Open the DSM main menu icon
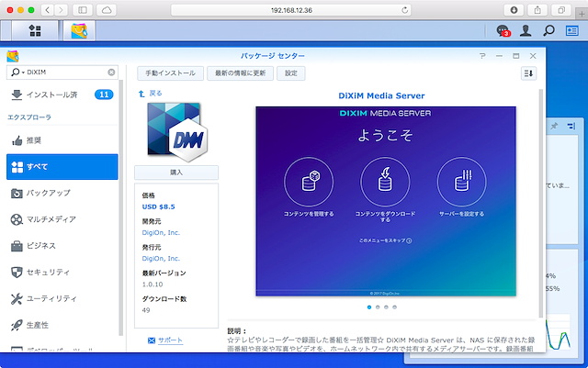Screen dimensions: 588x368 coord(35,30)
